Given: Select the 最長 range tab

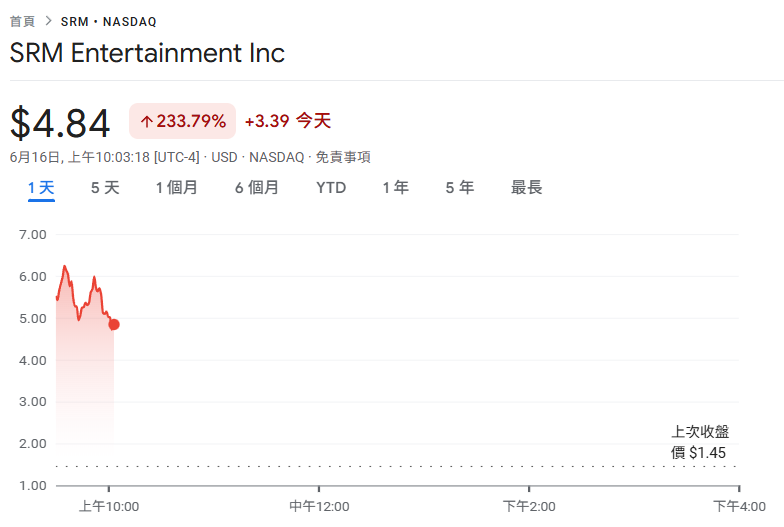Looking at the screenshot, I should pos(526,188).
